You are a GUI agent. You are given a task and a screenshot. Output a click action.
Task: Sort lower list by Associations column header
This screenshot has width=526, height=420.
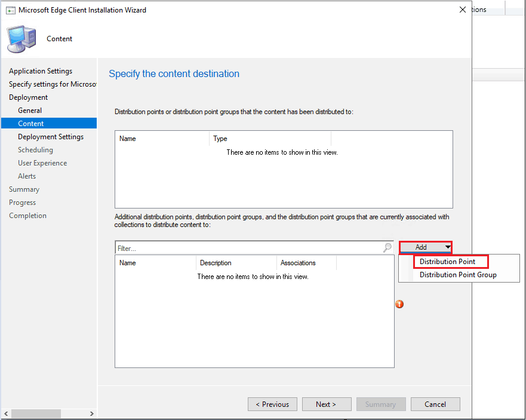pos(306,263)
